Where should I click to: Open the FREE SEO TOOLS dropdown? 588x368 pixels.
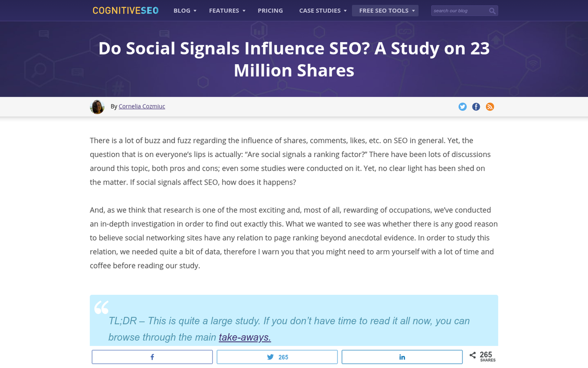coord(385,10)
